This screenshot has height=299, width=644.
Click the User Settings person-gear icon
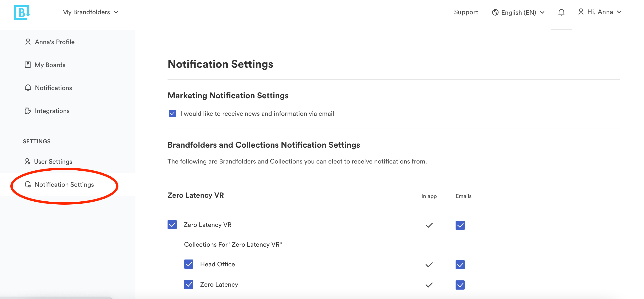27,161
